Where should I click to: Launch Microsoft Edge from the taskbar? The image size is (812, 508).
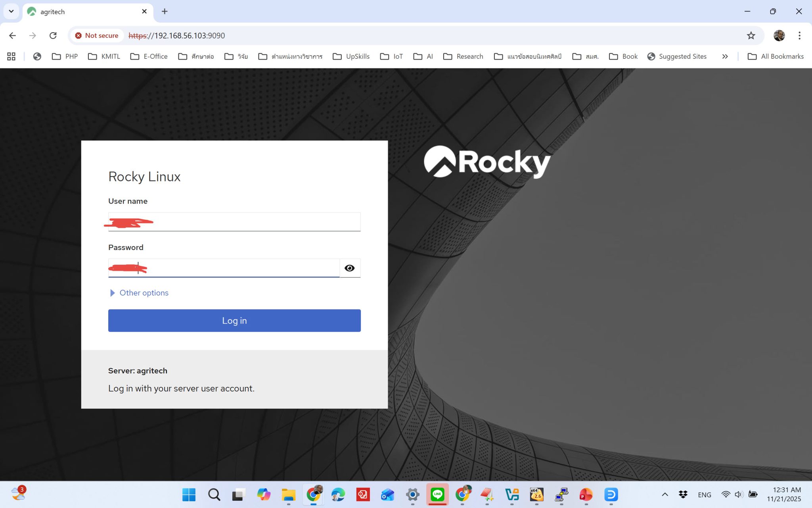[x=337, y=495]
